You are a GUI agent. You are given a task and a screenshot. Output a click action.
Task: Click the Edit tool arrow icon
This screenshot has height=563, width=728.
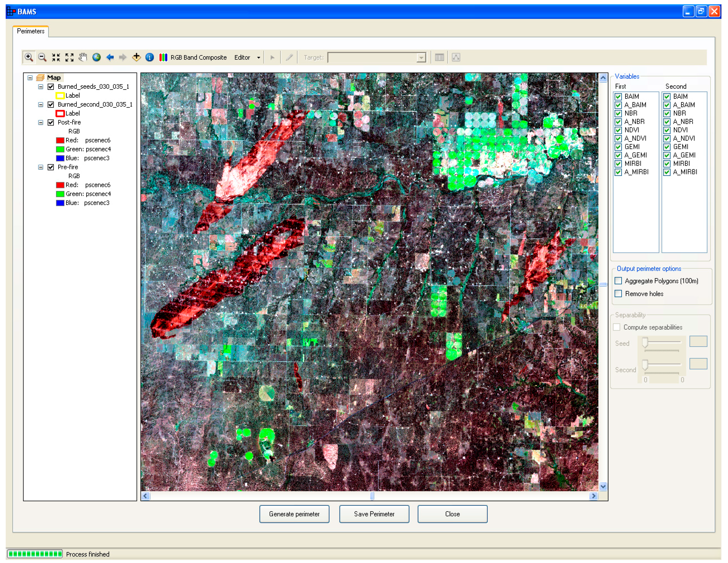272,58
